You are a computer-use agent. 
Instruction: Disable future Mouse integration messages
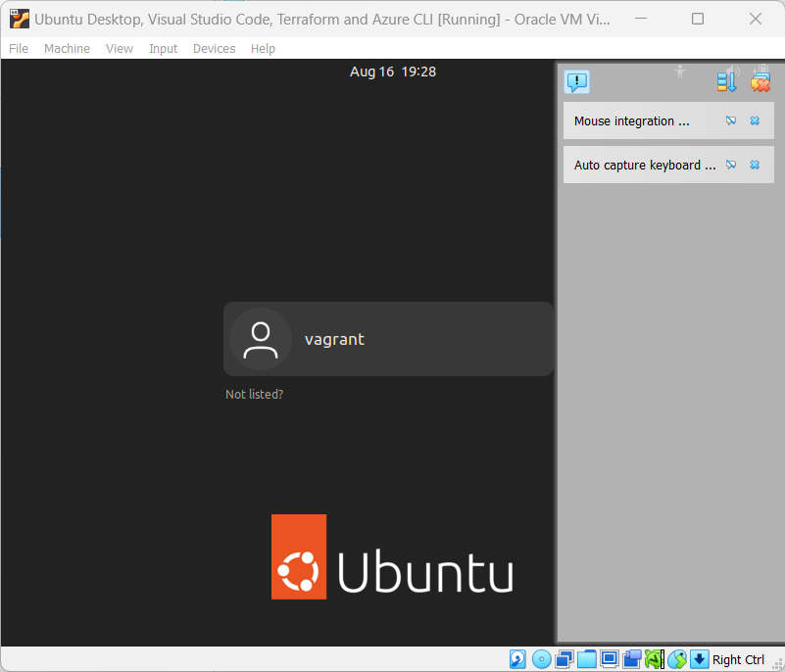[x=731, y=120]
